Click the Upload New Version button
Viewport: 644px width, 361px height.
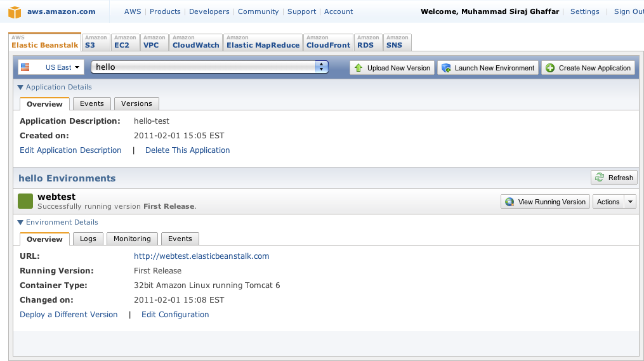tap(391, 68)
